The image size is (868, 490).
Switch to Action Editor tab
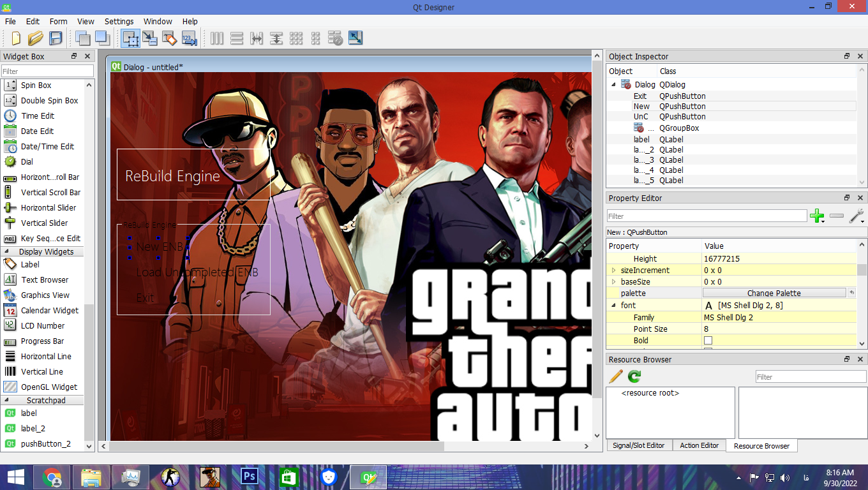click(x=699, y=445)
